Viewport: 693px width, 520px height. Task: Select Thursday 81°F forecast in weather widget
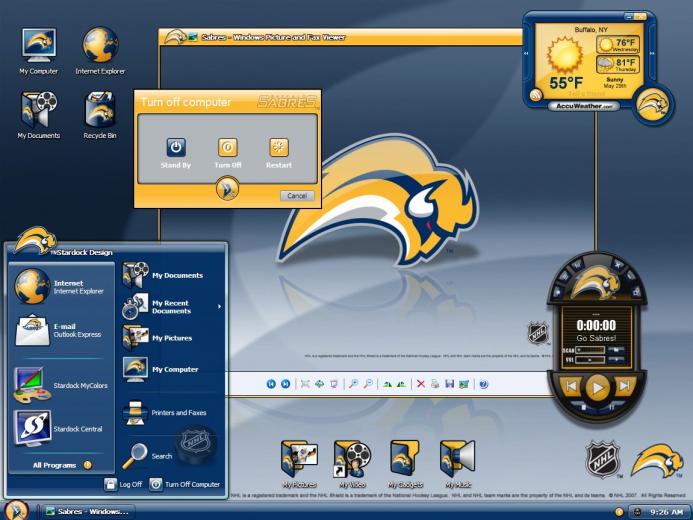[618, 64]
